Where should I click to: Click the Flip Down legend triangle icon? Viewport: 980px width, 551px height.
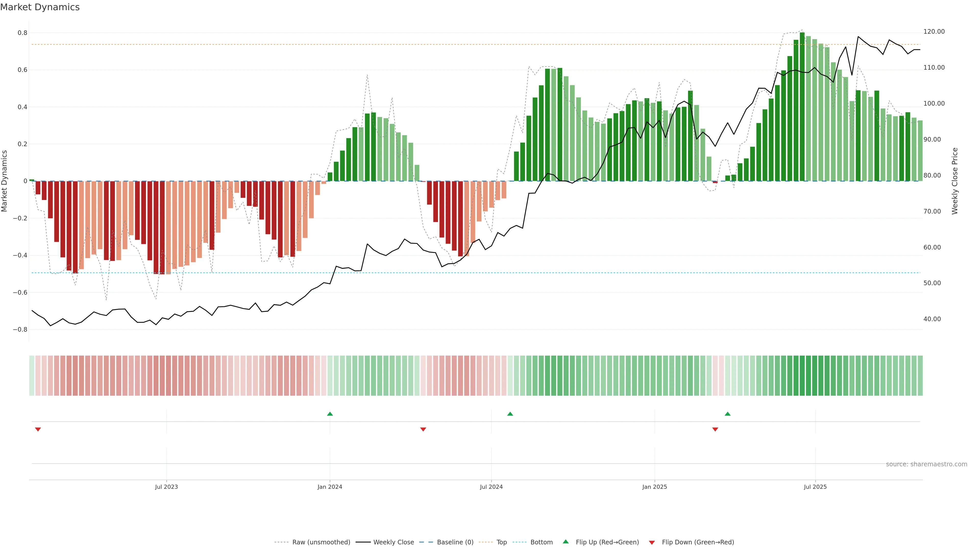coord(652,543)
